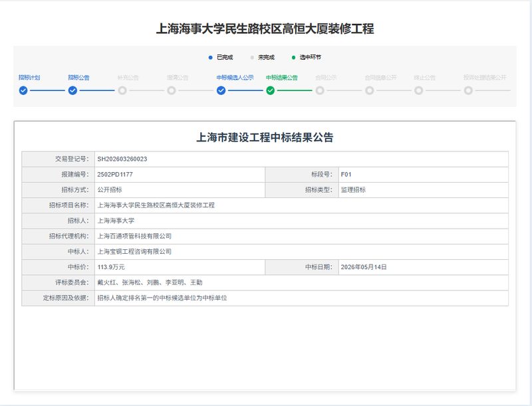This screenshot has height=406, width=532.
Task: Click the heading 上海市建设工程中标结果公告
Action: point(265,138)
